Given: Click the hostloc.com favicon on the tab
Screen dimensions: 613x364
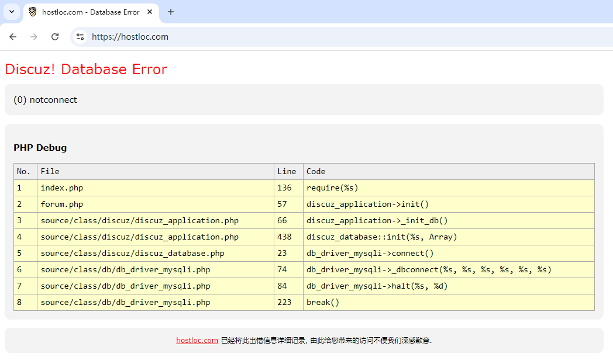Looking at the screenshot, I should coord(32,12).
